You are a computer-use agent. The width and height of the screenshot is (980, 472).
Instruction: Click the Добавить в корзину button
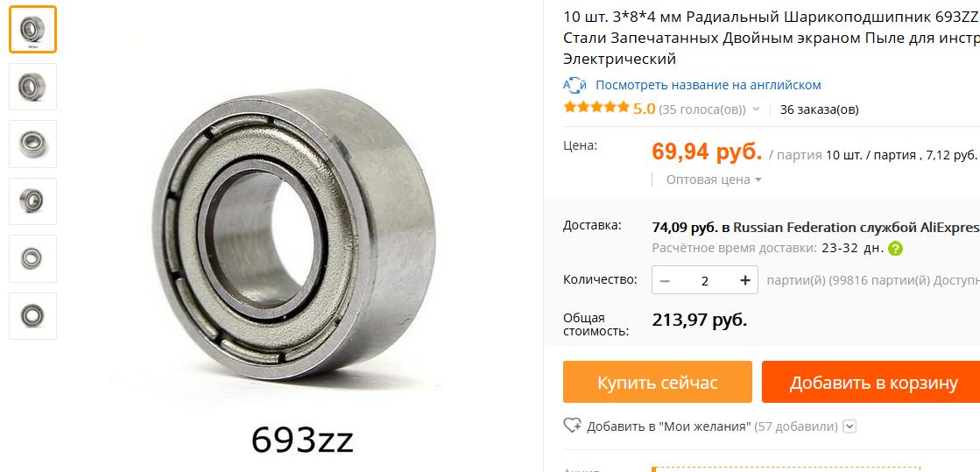[872, 382]
